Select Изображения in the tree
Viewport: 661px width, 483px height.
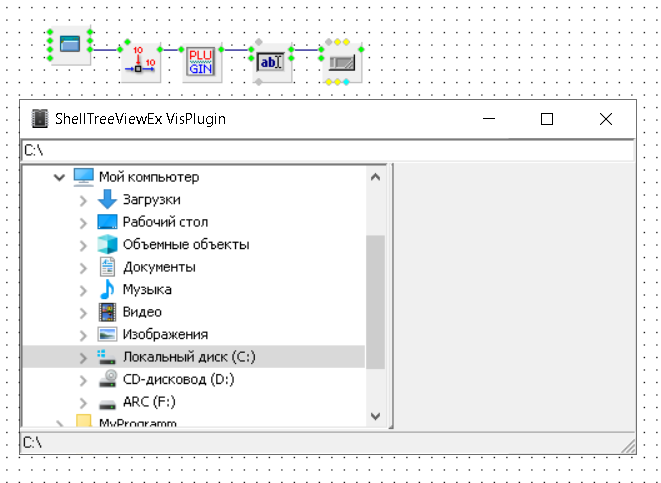(x=165, y=334)
